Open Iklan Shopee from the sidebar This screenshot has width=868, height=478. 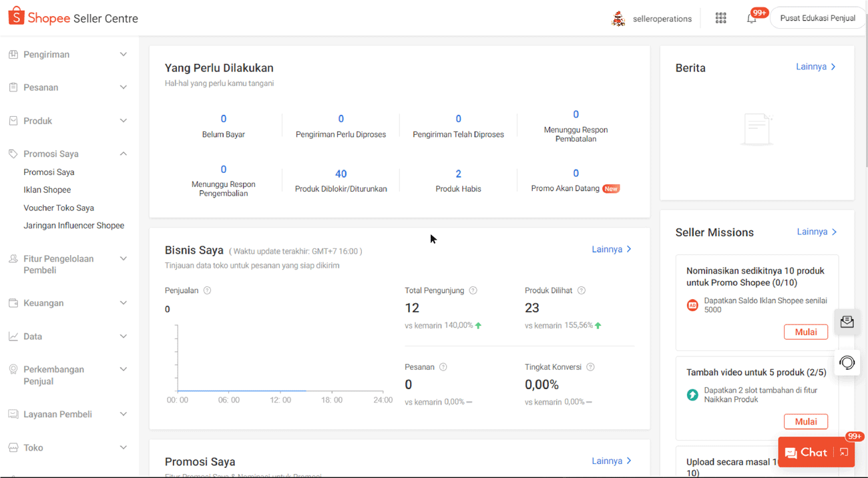pyautogui.click(x=47, y=190)
